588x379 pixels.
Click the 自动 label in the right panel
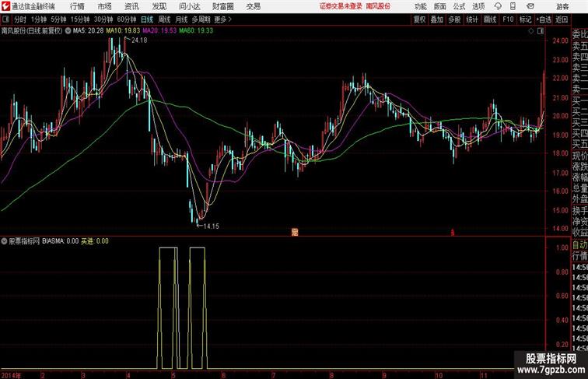579,245
